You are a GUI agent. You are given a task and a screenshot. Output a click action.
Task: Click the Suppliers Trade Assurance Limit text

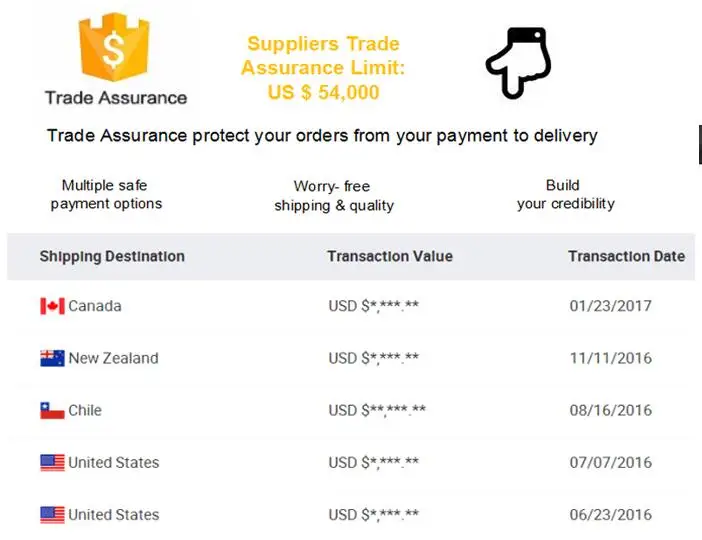click(x=323, y=68)
